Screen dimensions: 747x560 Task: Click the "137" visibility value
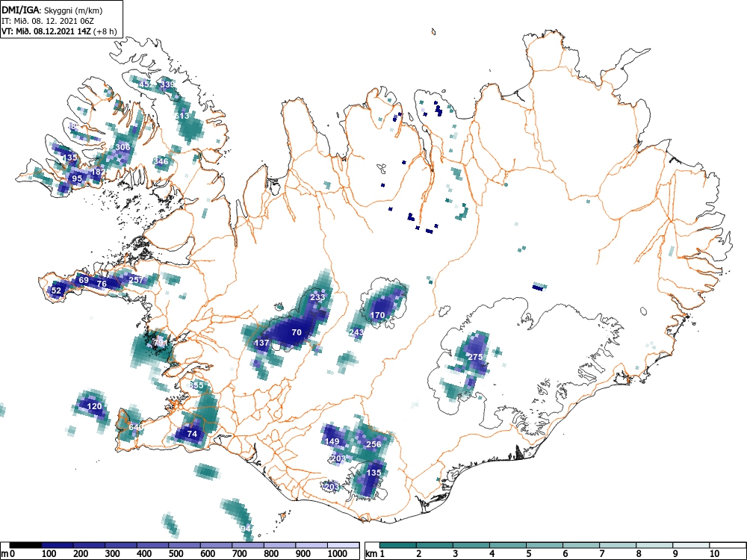click(x=262, y=343)
